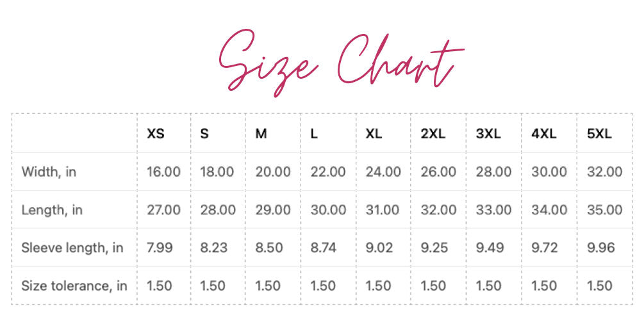Click the 5XL length value 35.00
Viewport: 644px width, 320px height.
coord(604,210)
